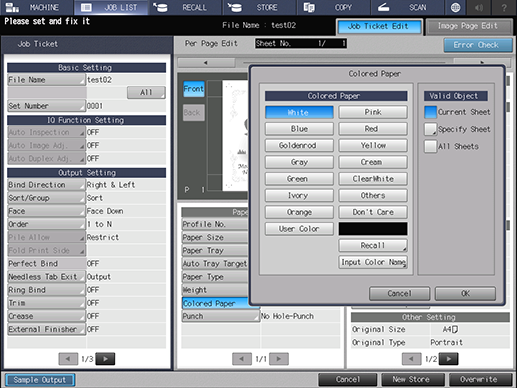The width and height of the screenshot is (517, 388).
Task: Open Needless Tab Exit setting
Action: click(46, 277)
